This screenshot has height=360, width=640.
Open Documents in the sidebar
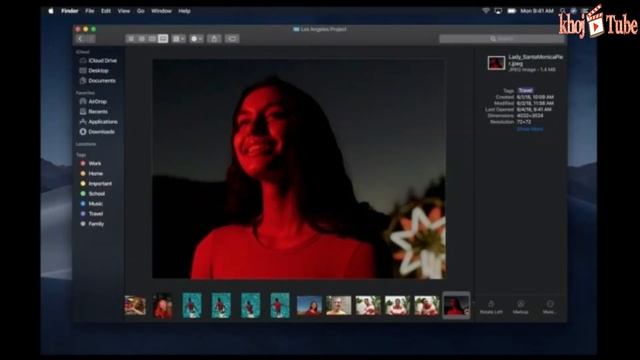97,81
